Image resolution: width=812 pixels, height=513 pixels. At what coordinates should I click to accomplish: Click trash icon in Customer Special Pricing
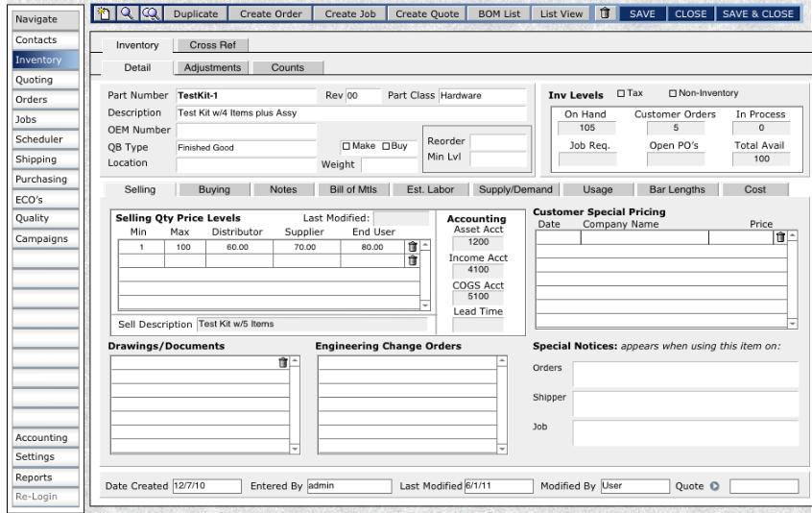[780, 237]
